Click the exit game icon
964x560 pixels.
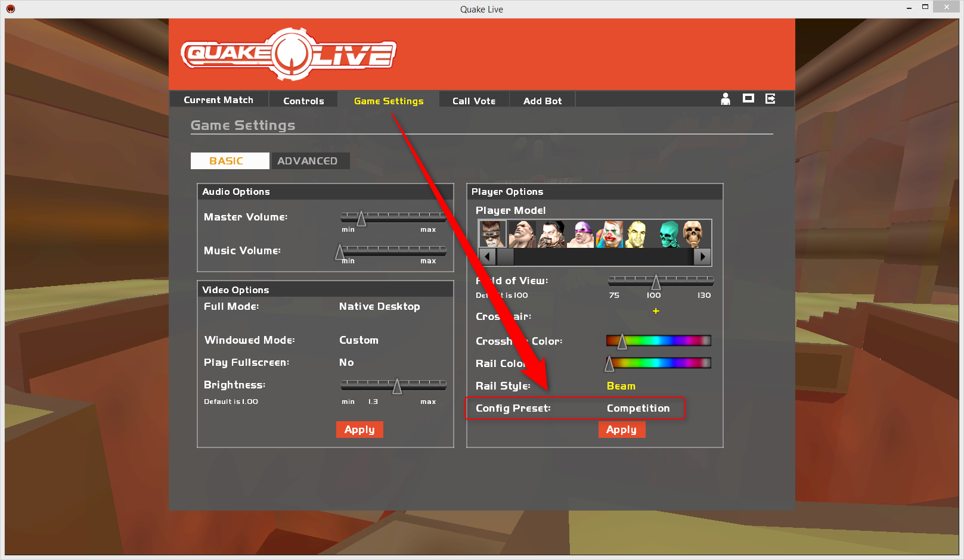pyautogui.click(x=770, y=99)
